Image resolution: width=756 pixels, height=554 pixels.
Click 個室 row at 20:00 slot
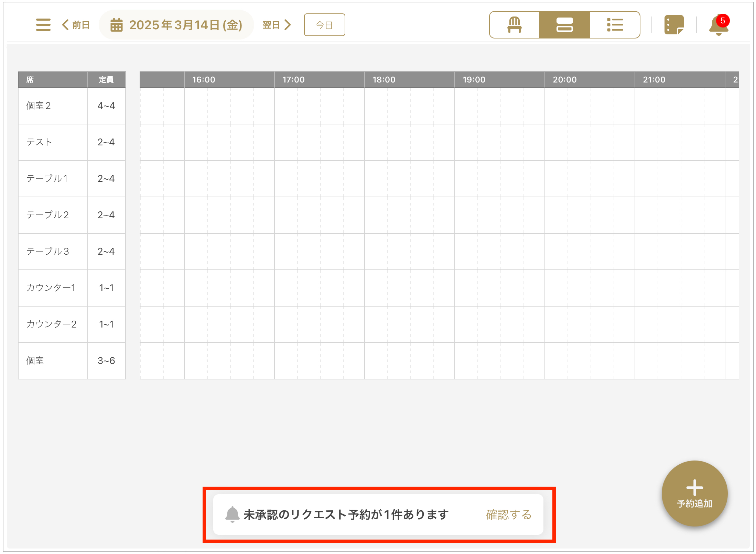556,361
